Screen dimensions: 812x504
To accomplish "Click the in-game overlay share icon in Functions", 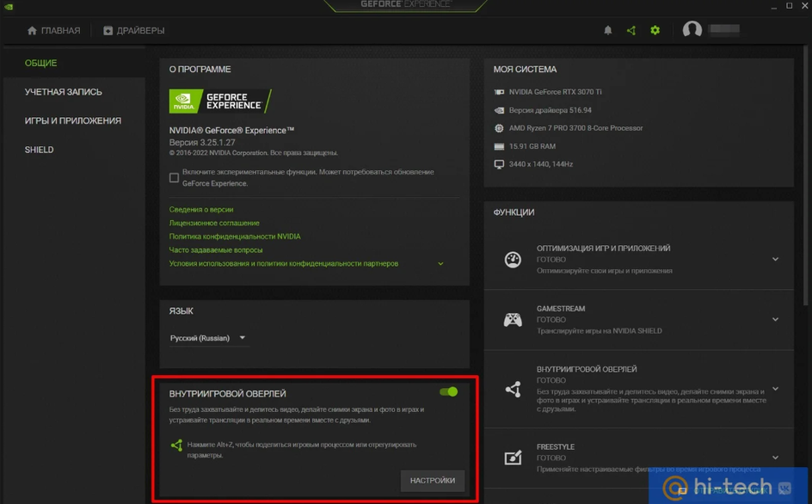I will tap(513, 389).
